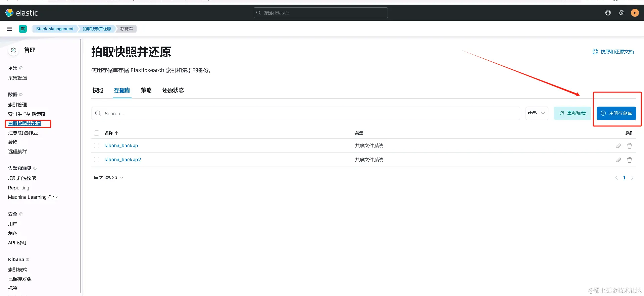This screenshot has width=644, height=296.
Task: Switch to the 还原状态 tab
Action: pos(173,90)
